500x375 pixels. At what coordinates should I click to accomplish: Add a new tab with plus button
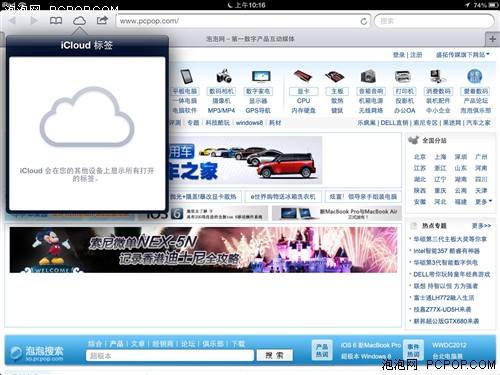coord(493,39)
